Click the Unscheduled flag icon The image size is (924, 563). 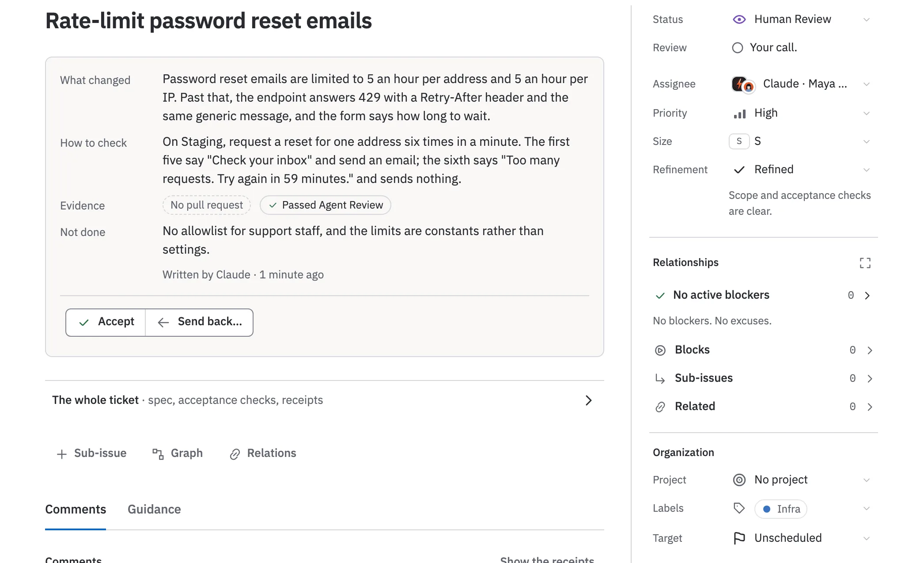point(739,538)
